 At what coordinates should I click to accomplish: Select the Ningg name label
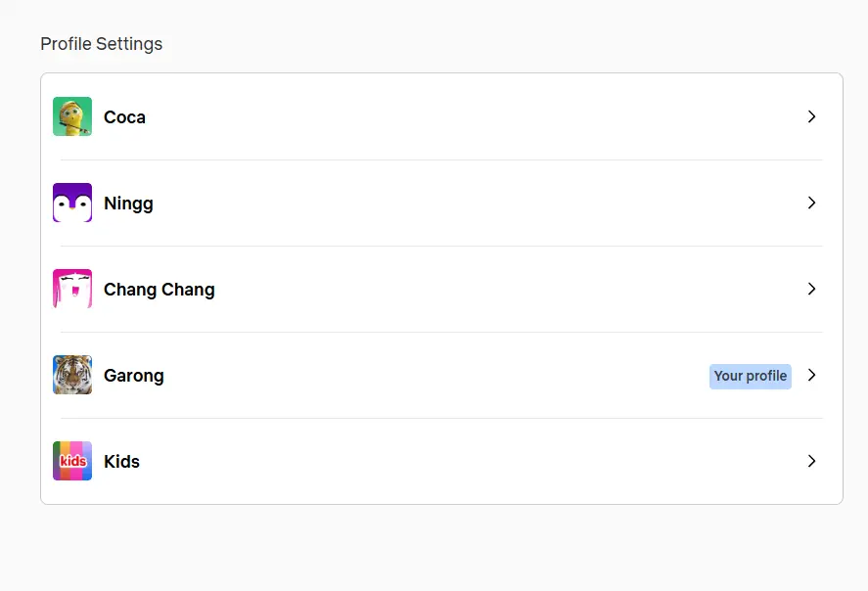point(128,204)
